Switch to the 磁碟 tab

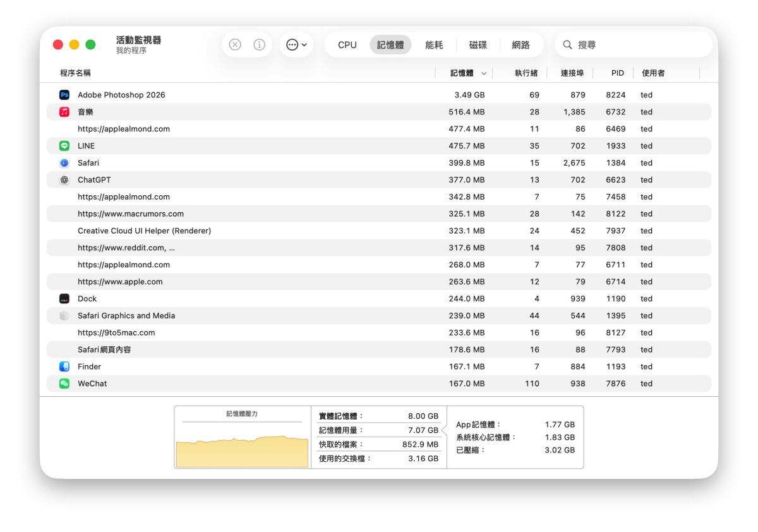(478, 45)
